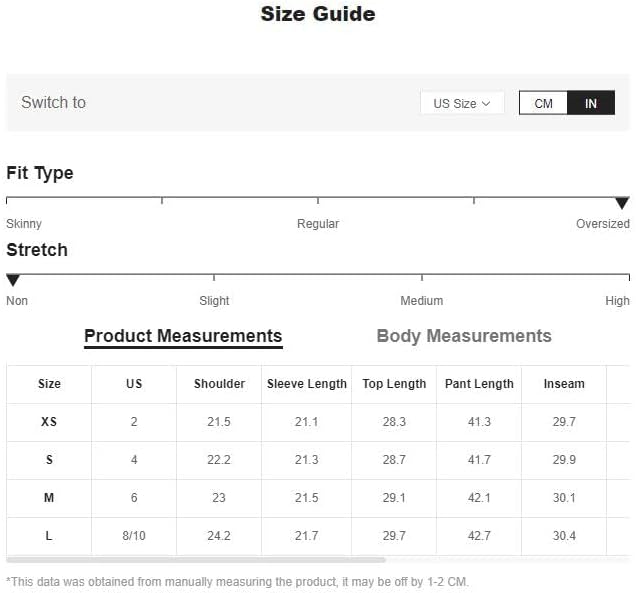The width and height of the screenshot is (636, 593).
Task: Click the US Size chevron arrow
Action: click(x=486, y=103)
